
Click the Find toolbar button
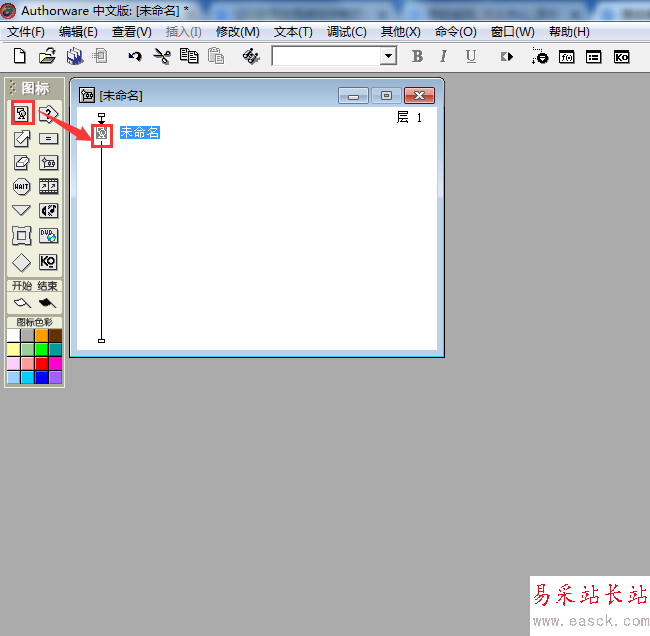(251, 56)
